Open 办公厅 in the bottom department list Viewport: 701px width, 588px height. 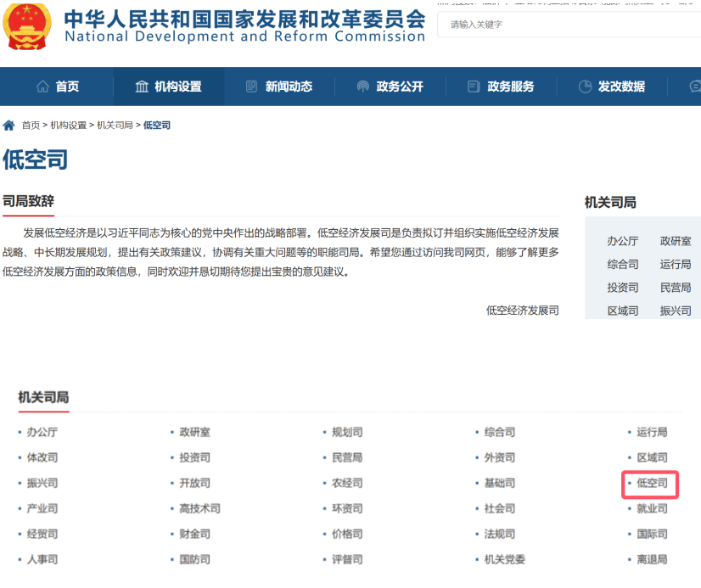[x=42, y=432]
